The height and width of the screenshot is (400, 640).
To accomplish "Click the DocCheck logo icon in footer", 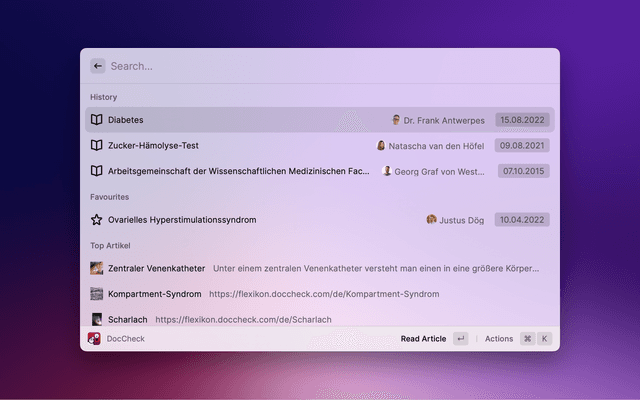I will [x=94, y=339].
